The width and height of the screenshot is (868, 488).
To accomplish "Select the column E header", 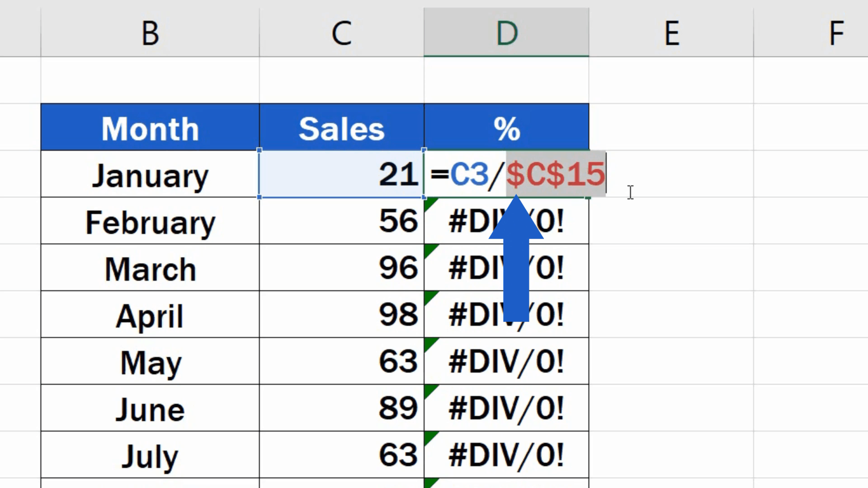I will pyautogui.click(x=671, y=32).
